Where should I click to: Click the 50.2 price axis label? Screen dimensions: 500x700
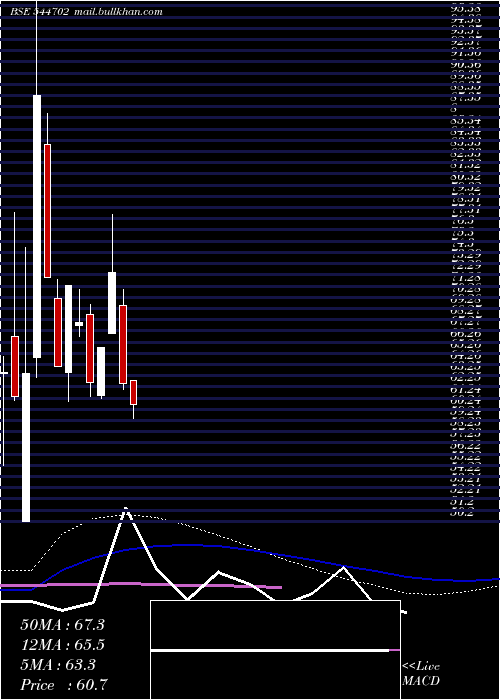pyautogui.click(x=462, y=513)
